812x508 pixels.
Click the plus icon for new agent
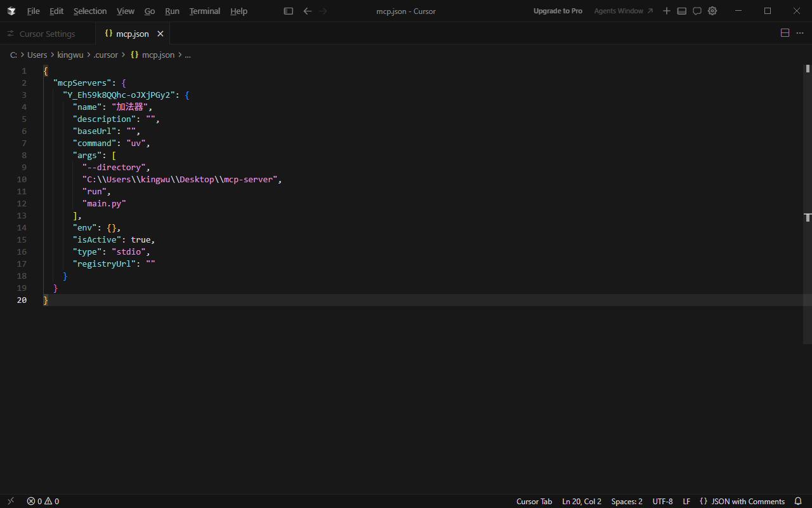pos(667,11)
